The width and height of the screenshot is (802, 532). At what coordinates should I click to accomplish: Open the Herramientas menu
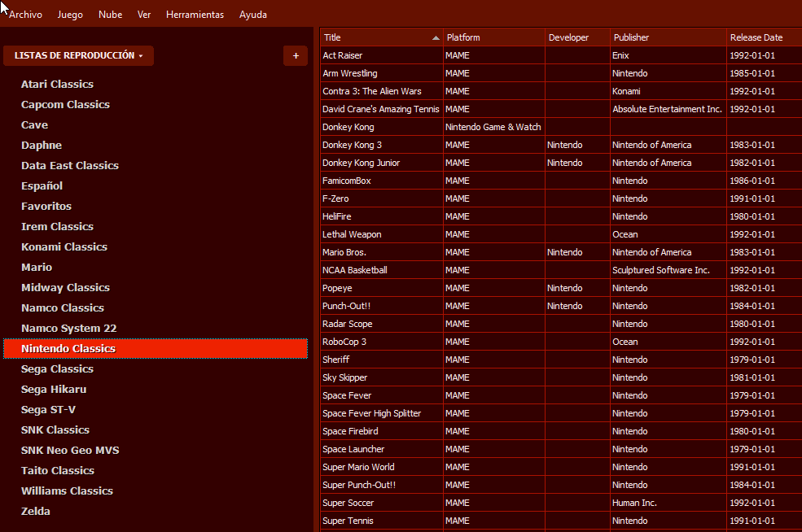[x=195, y=15]
